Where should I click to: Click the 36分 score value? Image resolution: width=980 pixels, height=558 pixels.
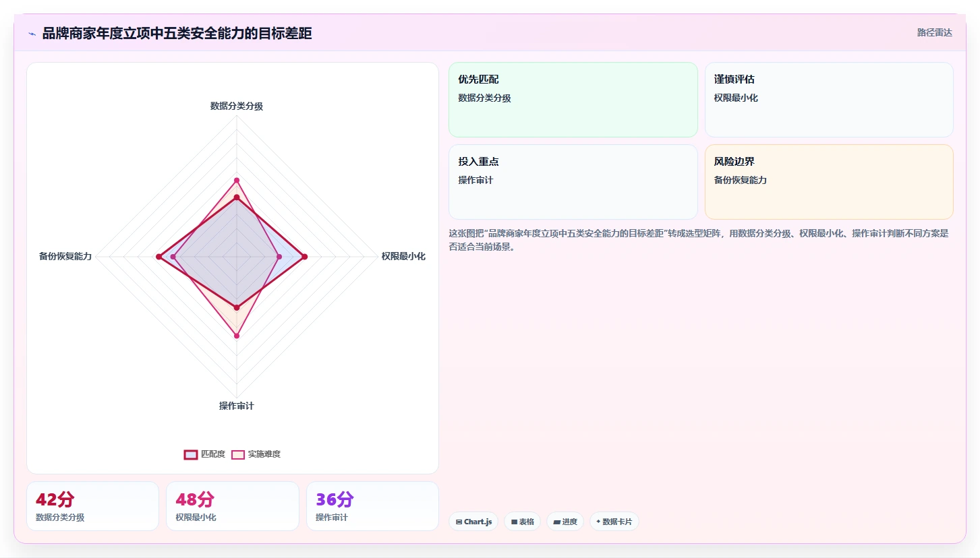(335, 499)
